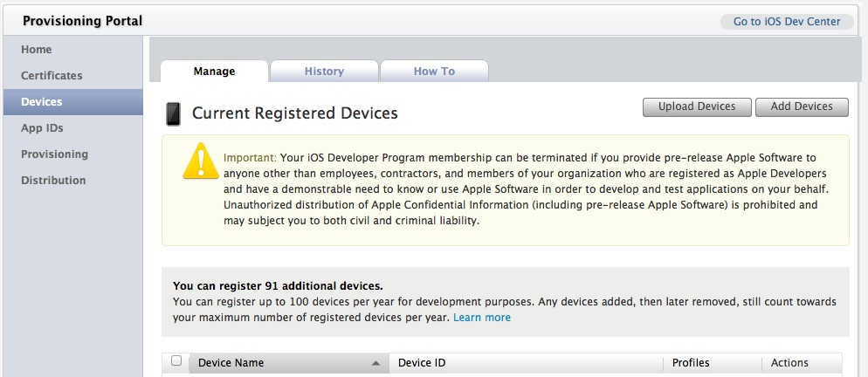Switch to the How To tab

coord(434,72)
